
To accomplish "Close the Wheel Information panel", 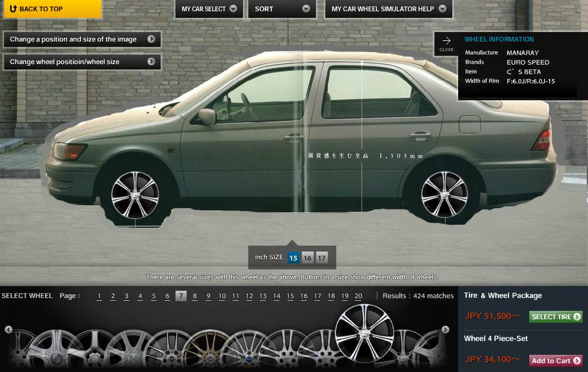I will (x=446, y=44).
